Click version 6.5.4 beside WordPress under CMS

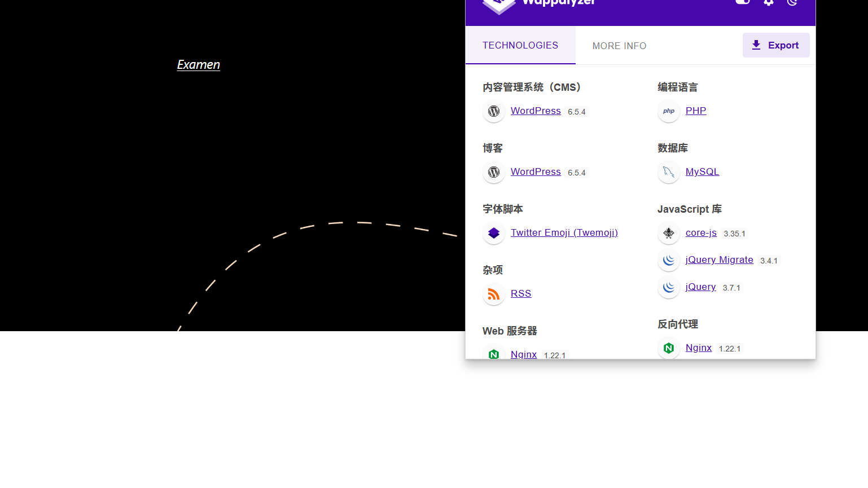tap(577, 112)
